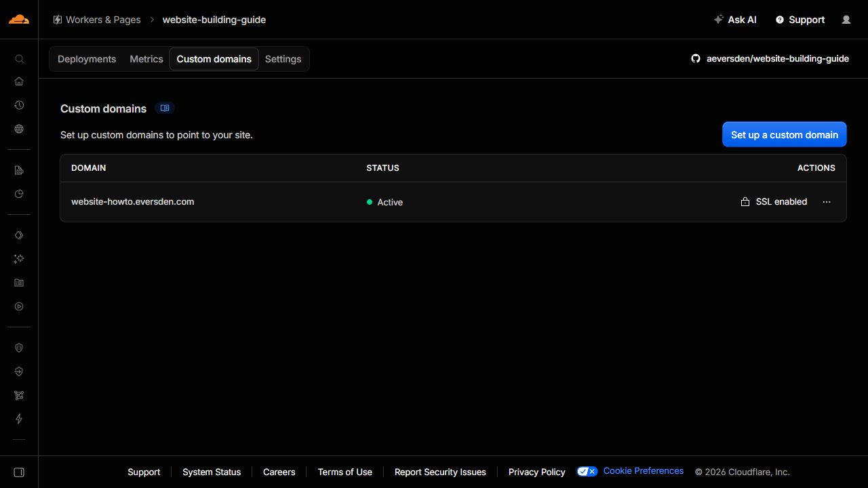
Task: Go to the home icon in sidebar
Action: click(x=19, y=81)
